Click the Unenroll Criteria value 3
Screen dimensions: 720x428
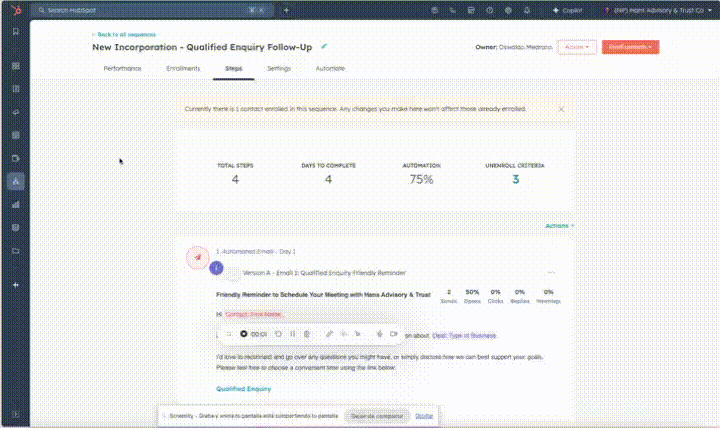(x=515, y=180)
